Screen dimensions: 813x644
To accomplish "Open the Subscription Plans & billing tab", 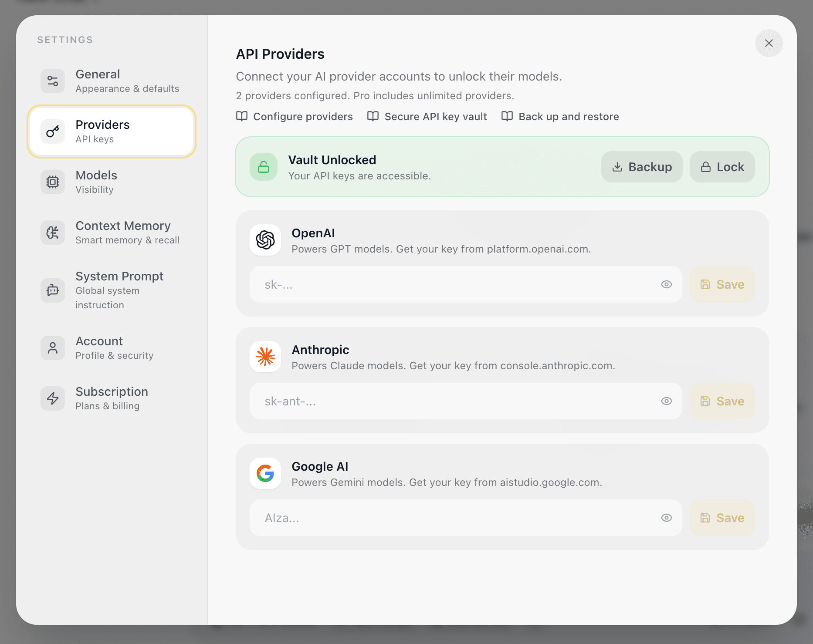I will [x=112, y=398].
